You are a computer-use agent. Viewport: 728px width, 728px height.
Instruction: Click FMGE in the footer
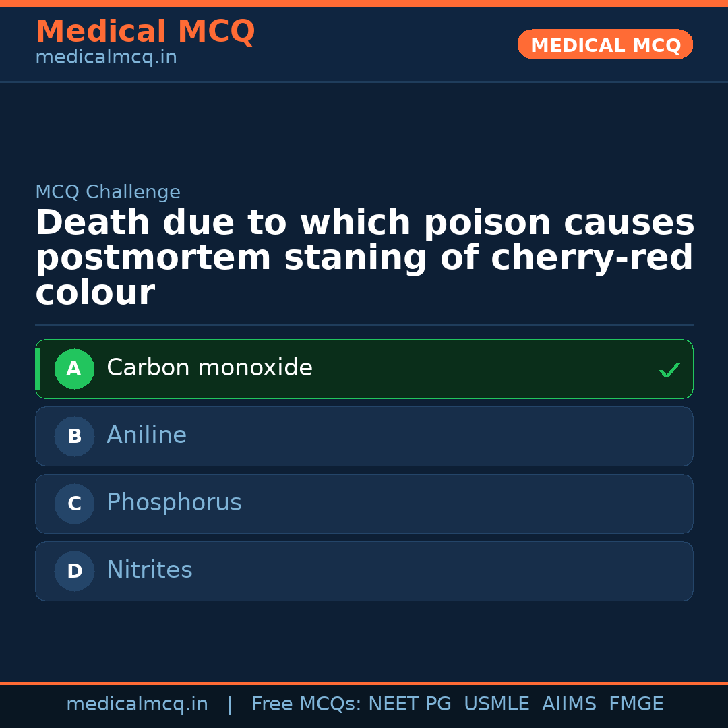[636, 704]
